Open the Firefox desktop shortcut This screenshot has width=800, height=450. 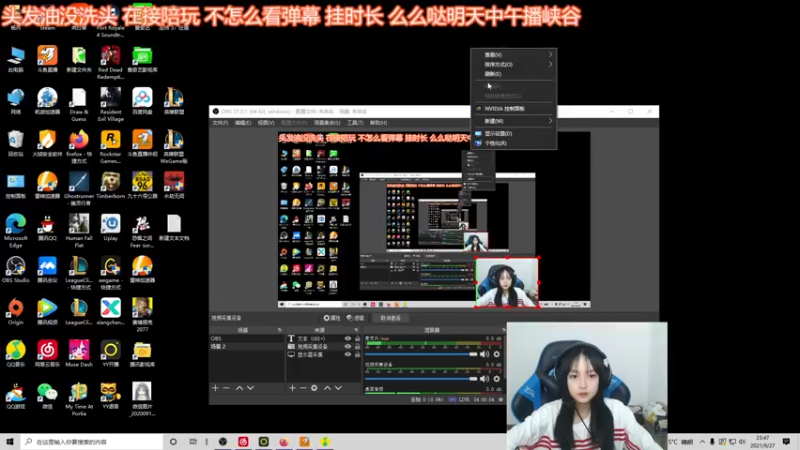pyautogui.click(x=79, y=146)
